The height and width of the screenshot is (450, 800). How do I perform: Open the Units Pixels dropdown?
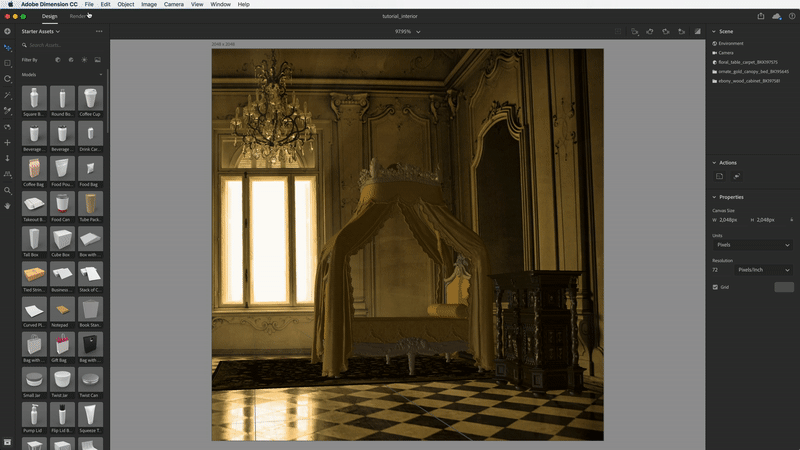click(752, 244)
